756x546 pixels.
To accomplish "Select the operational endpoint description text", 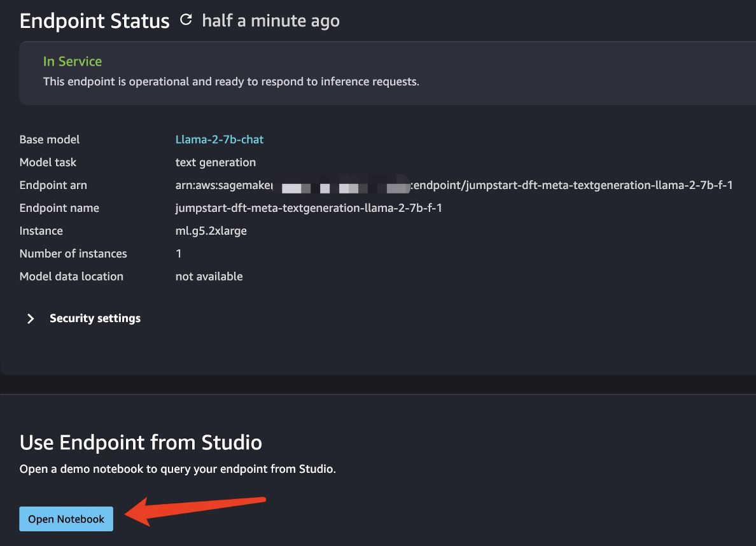I will coord(231,81).
